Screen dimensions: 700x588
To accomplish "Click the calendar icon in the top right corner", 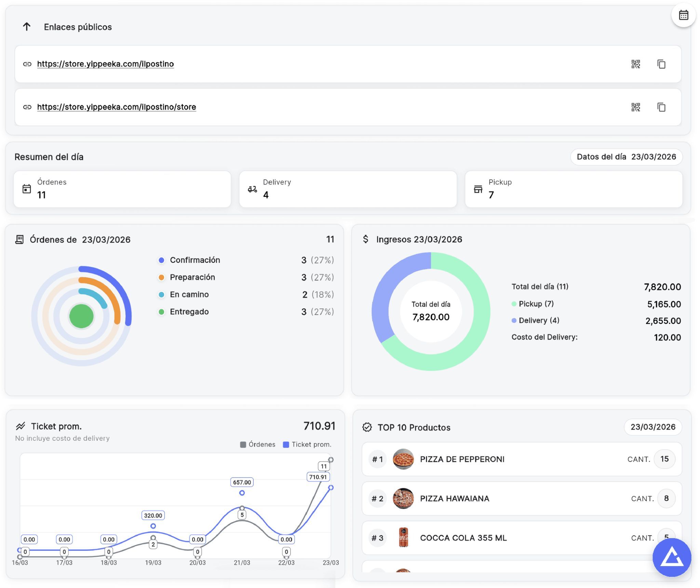I will click(683, 15).
